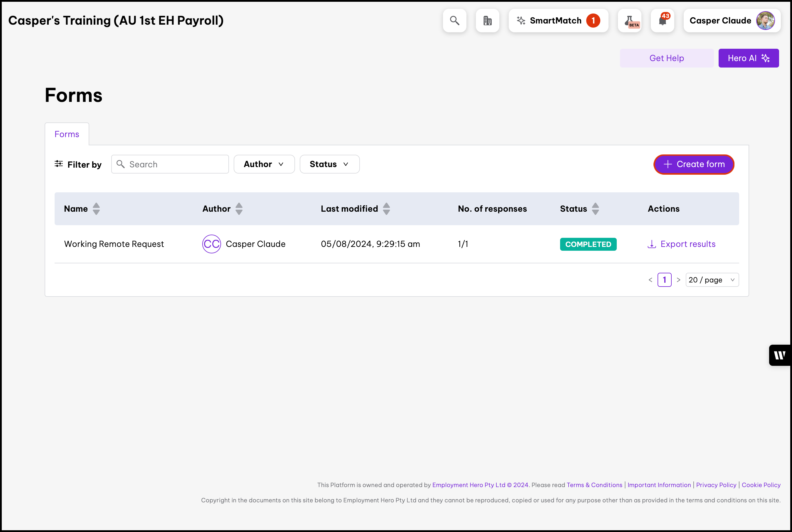Click the 05/08/2024, 9:29:15 am cell

(x=370, y=244)
